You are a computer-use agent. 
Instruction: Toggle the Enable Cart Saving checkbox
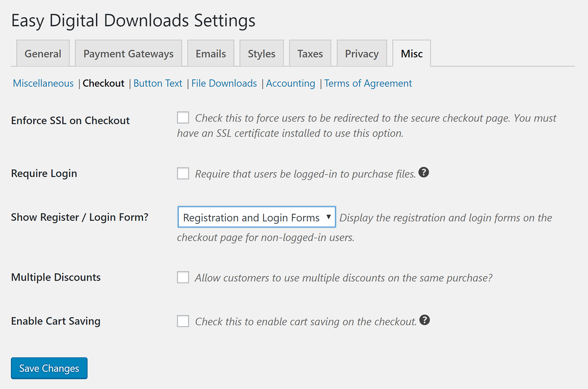pyautogui.click(x=183, y=321)
